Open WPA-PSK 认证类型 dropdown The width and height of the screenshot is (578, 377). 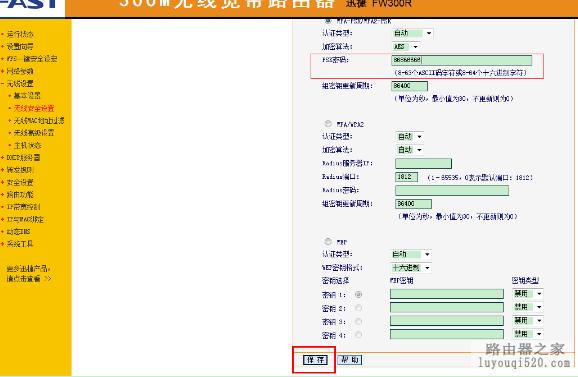412,33
